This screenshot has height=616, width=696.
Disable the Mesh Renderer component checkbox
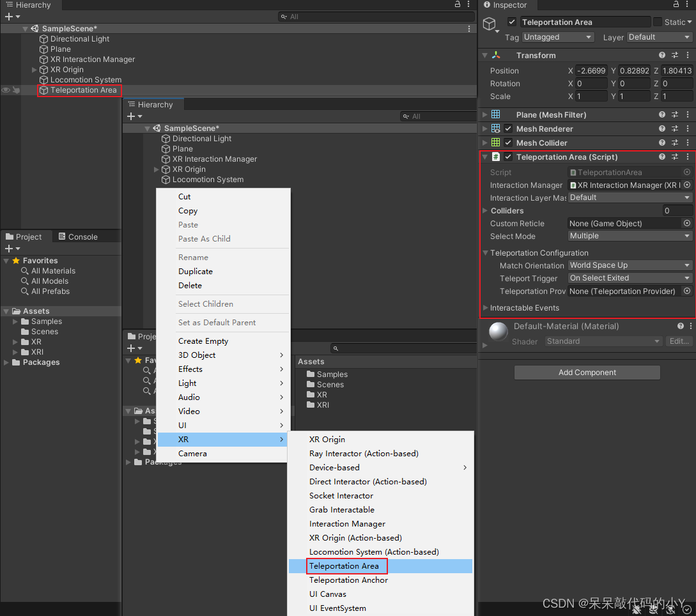click(x=508, y=129)
